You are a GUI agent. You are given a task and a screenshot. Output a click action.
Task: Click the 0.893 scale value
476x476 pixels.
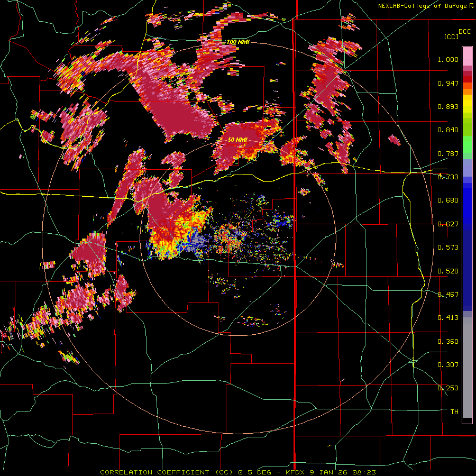point(448,106)
